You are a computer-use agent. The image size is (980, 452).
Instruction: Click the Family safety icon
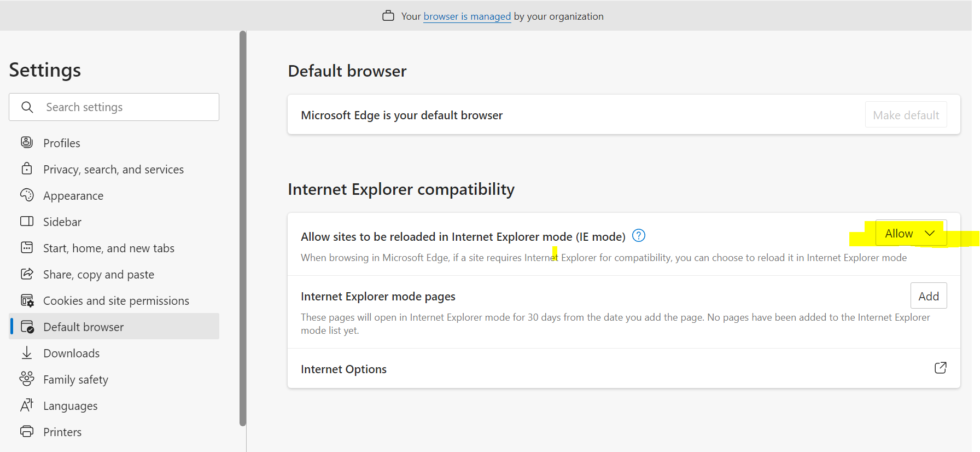(27, 379)
